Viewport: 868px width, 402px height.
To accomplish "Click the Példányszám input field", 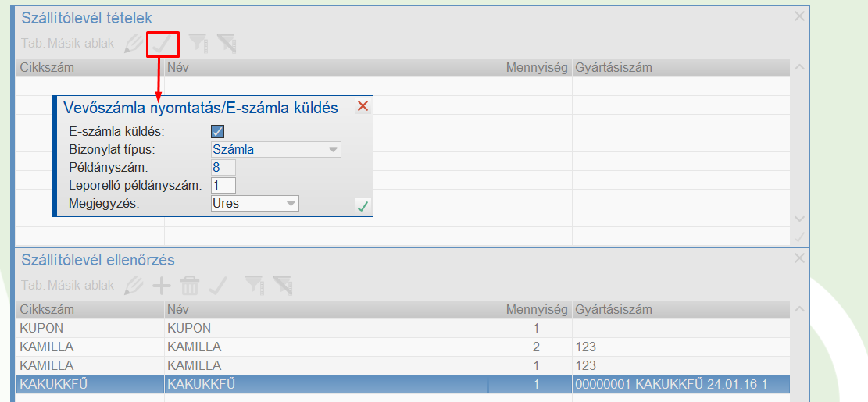I will coord(223,167).
